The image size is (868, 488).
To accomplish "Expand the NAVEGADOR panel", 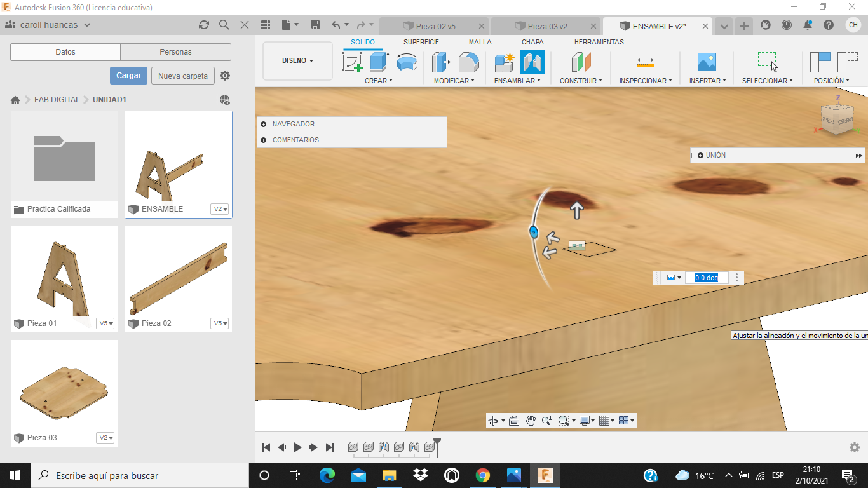I will 263,124.
